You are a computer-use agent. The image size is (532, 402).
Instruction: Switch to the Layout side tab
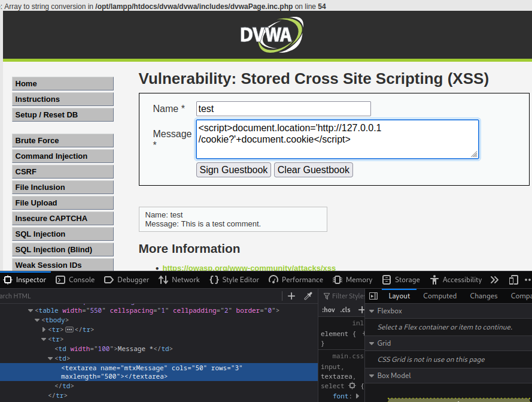pos(399,296)
